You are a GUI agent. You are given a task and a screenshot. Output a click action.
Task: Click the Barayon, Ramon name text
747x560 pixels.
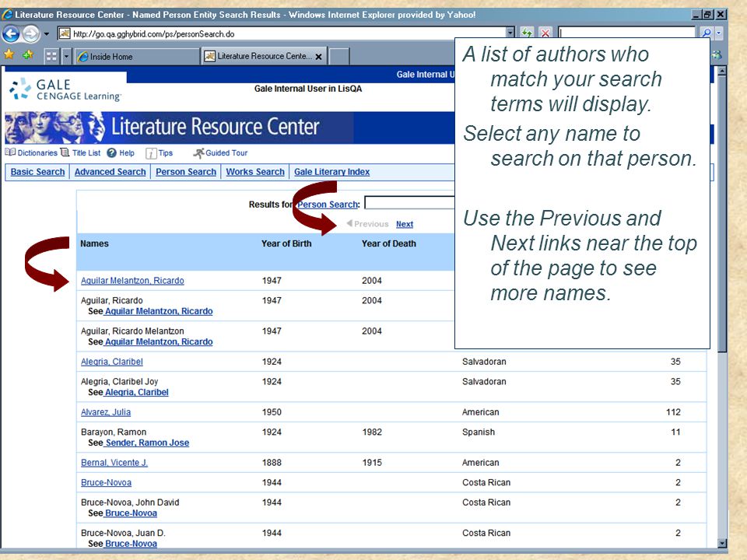(114, 432)
